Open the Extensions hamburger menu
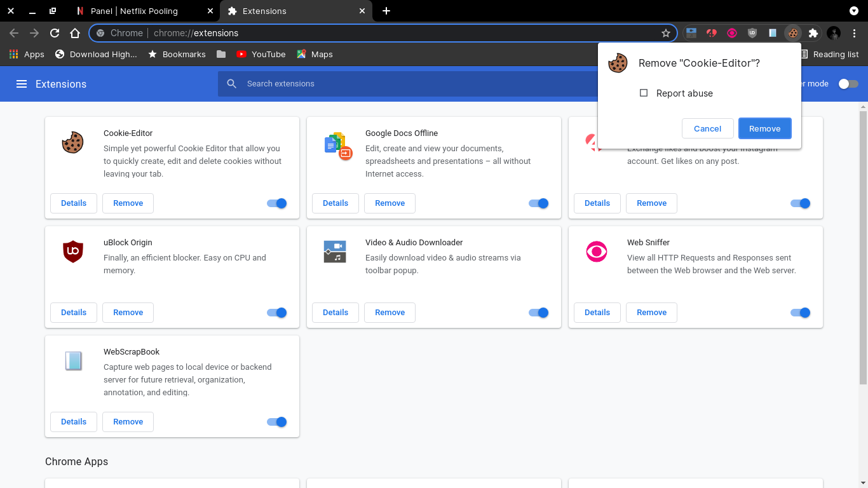 coord(22,84)
